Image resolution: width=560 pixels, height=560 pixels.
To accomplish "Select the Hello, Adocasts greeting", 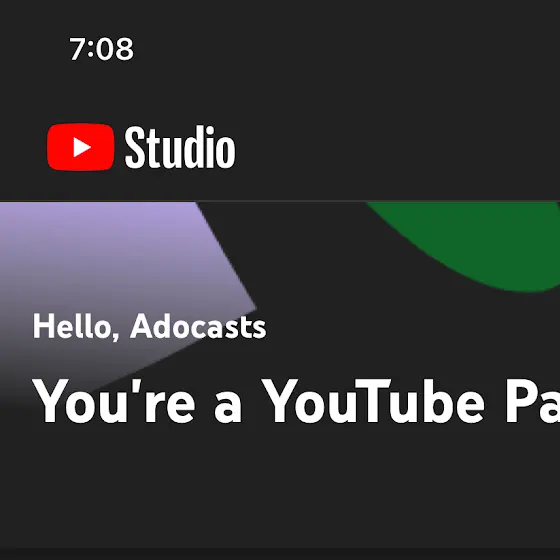I will click(x=149, y=326).
